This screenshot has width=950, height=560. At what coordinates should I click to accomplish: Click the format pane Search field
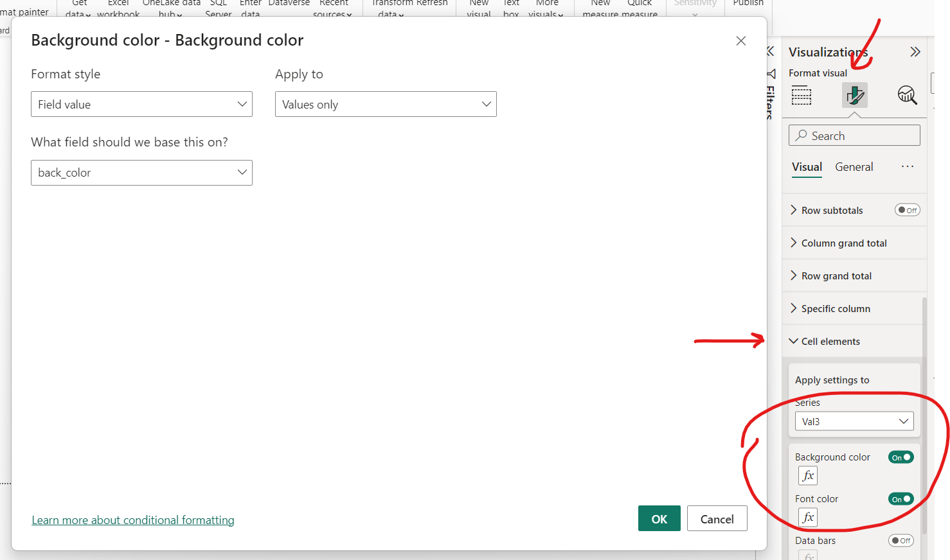click(x=854, y=136)
